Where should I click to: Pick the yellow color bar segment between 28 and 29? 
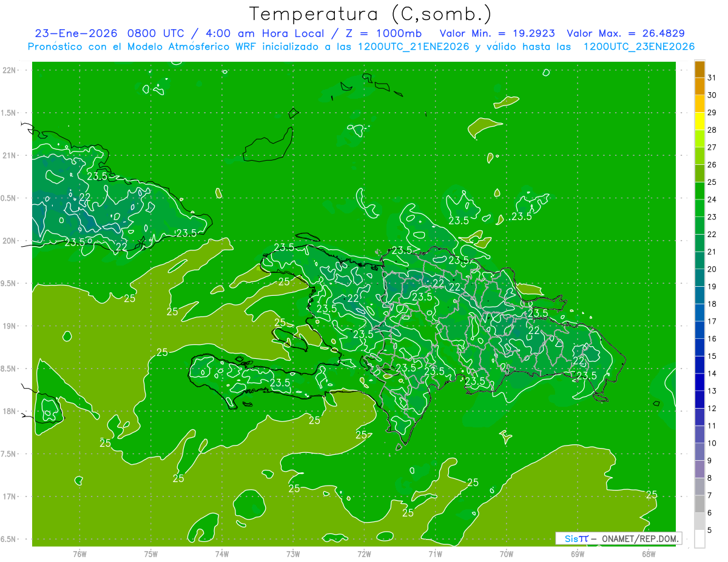click(x=699, y=121)
